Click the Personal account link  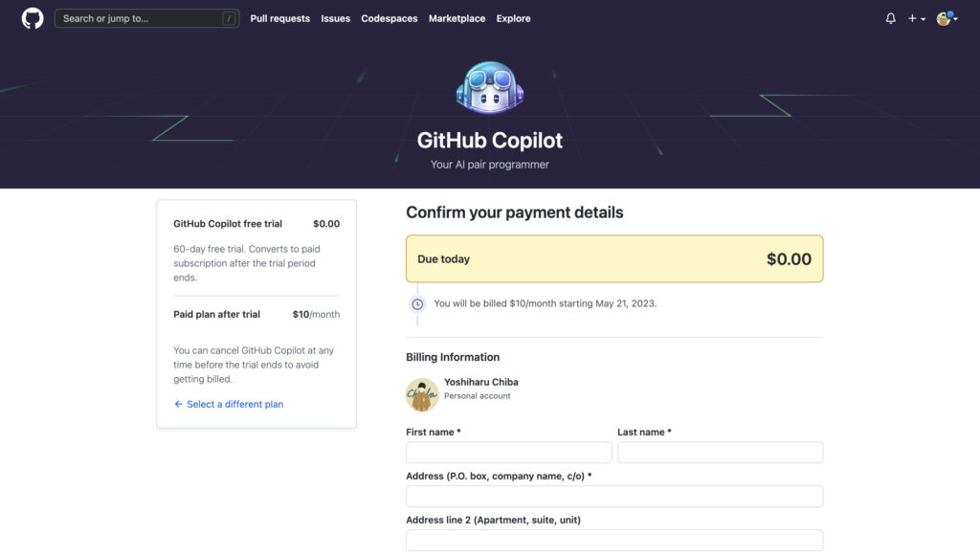477,394
